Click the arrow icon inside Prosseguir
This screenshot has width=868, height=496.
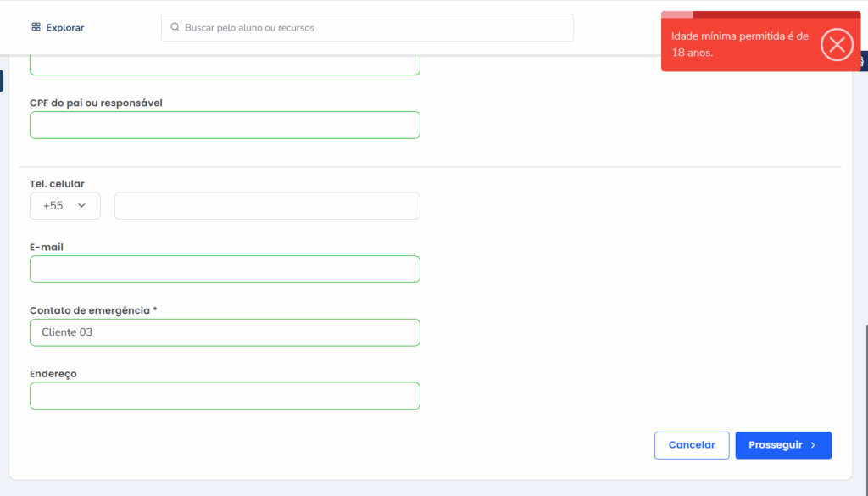(813, 445)
